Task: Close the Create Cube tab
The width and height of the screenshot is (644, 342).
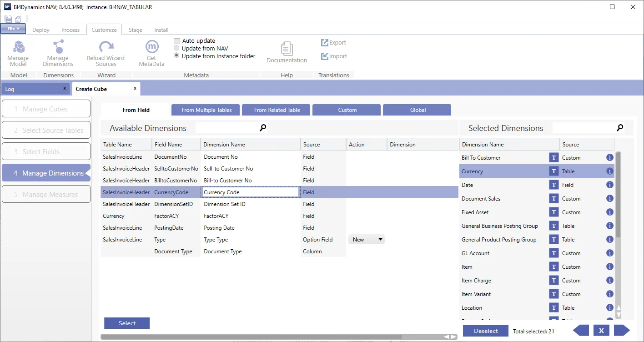Action: (135, 88)
